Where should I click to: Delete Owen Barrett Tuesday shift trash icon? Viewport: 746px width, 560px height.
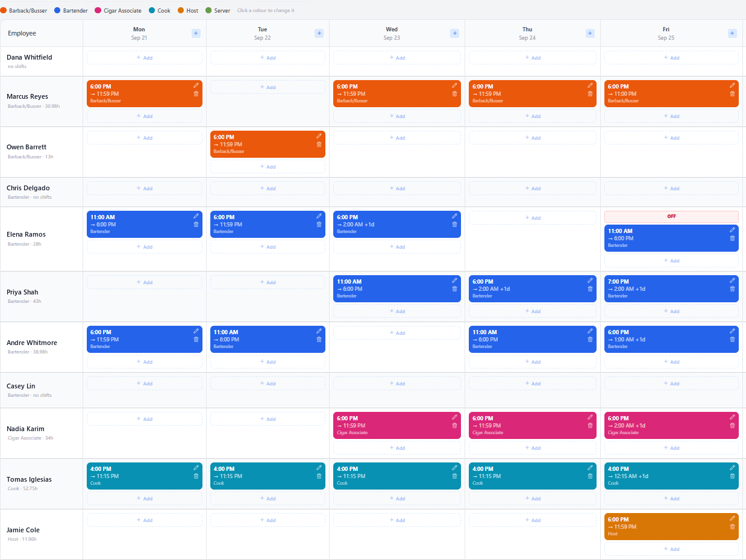319,145
